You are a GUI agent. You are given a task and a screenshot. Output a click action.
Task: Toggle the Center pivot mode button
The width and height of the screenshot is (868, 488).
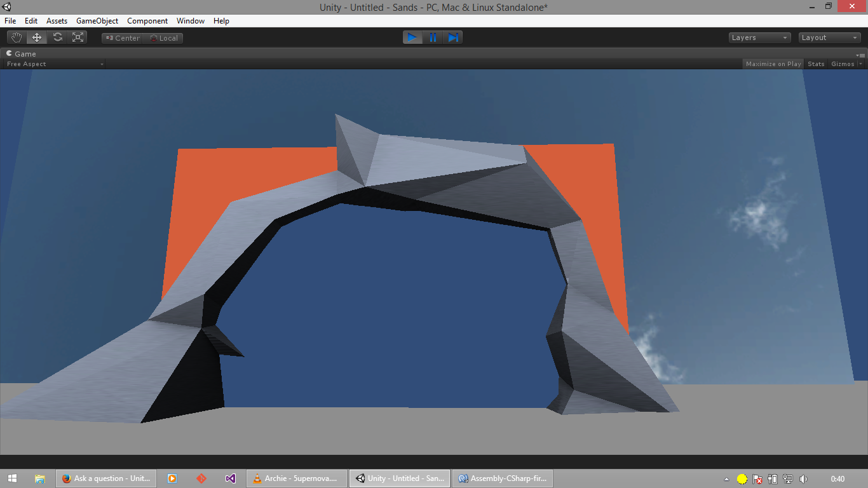click(123, 38)
